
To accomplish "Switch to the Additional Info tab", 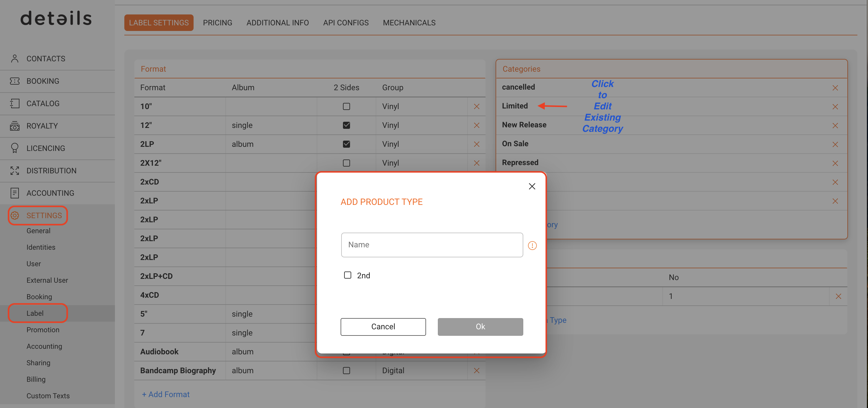I will [277, 23].
